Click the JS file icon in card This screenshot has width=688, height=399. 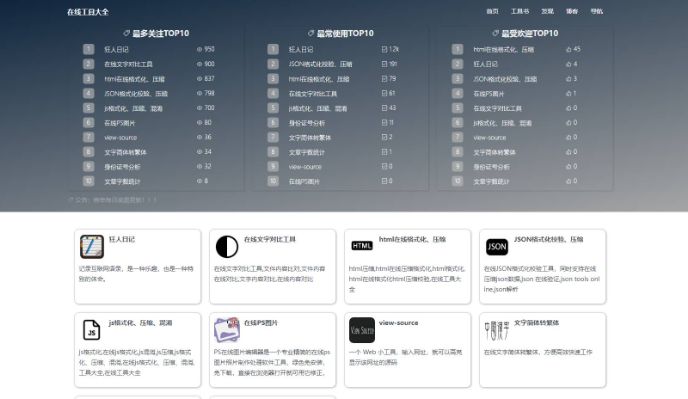click(92, 330)
